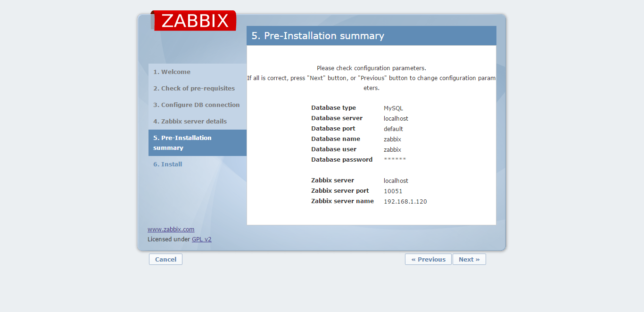Viewport: 644px width, 312px height.
Task: Click localhost value beside Zabbix server
Action: (x=396, y=181)
